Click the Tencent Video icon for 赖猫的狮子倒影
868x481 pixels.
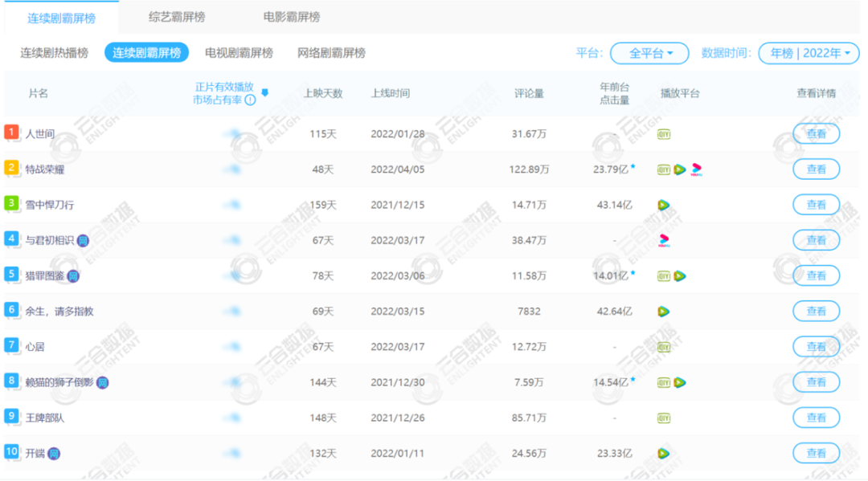[x=680, y=382]
